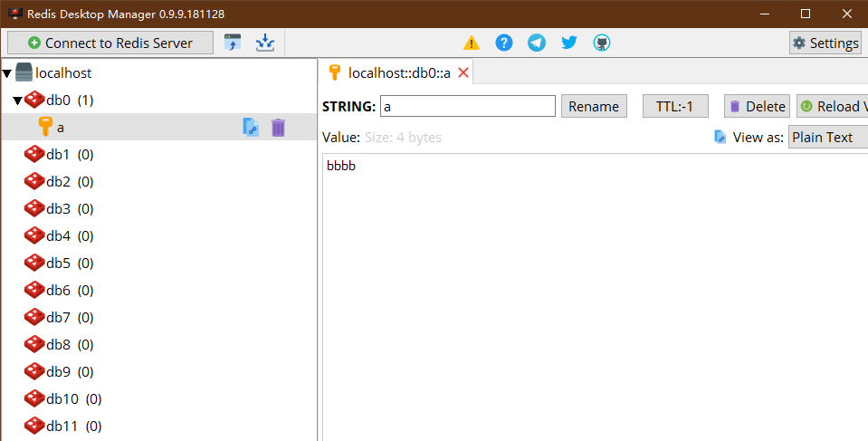This screenshot has height=441, width=868.
Task: Delete key a using purple trash icon
Action: (x=278, y=128)
